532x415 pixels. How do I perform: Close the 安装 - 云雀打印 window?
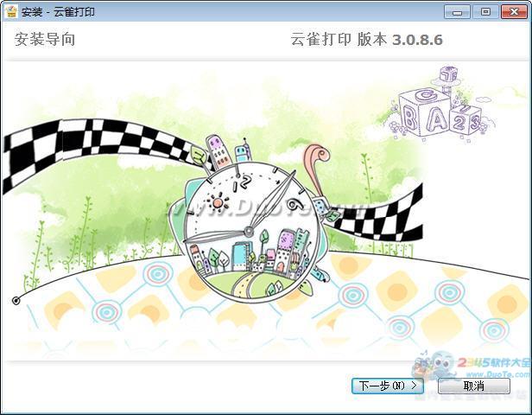[512, 11]
